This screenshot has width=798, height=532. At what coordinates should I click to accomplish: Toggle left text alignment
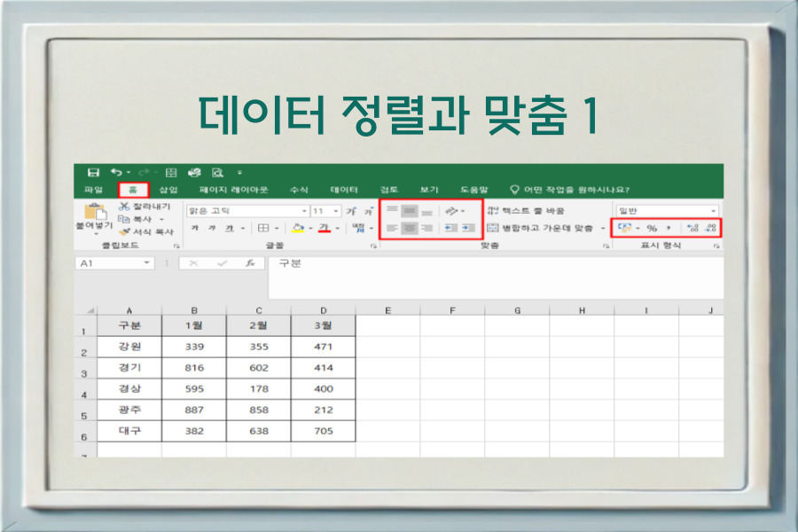[392, 228]
